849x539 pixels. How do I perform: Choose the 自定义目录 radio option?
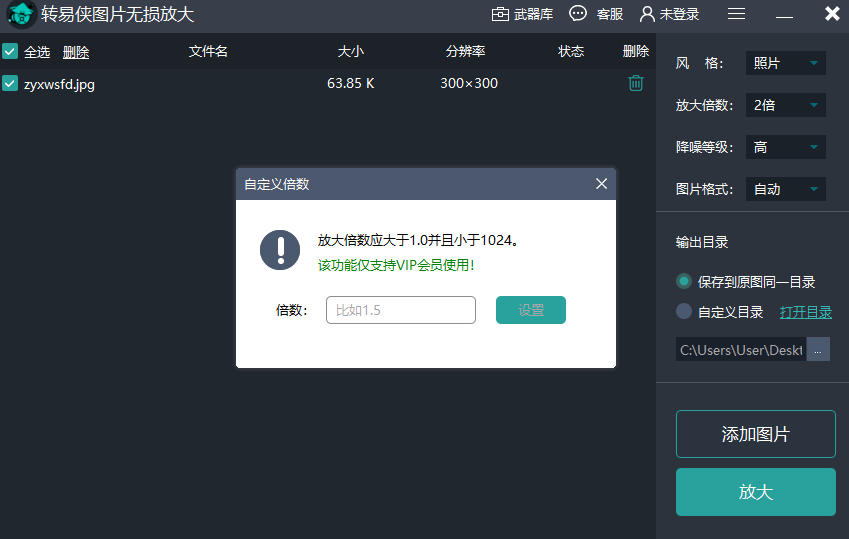point(684,311)
